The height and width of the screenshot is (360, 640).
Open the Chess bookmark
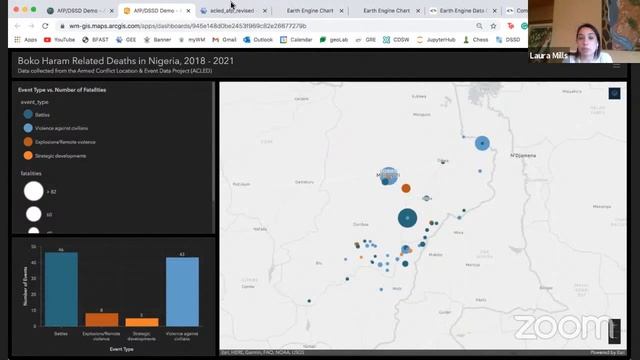[476, 40]
